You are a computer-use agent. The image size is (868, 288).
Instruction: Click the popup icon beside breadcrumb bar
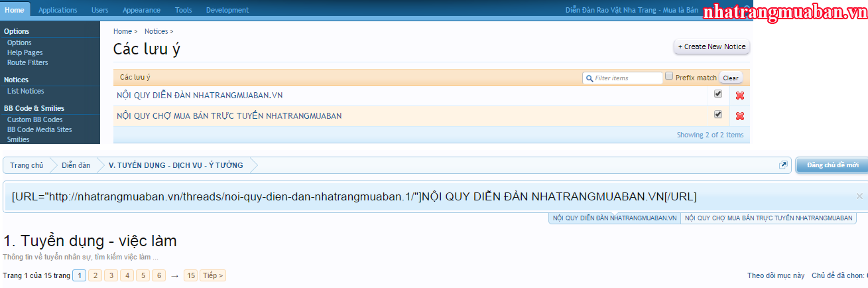coord(783,165)
